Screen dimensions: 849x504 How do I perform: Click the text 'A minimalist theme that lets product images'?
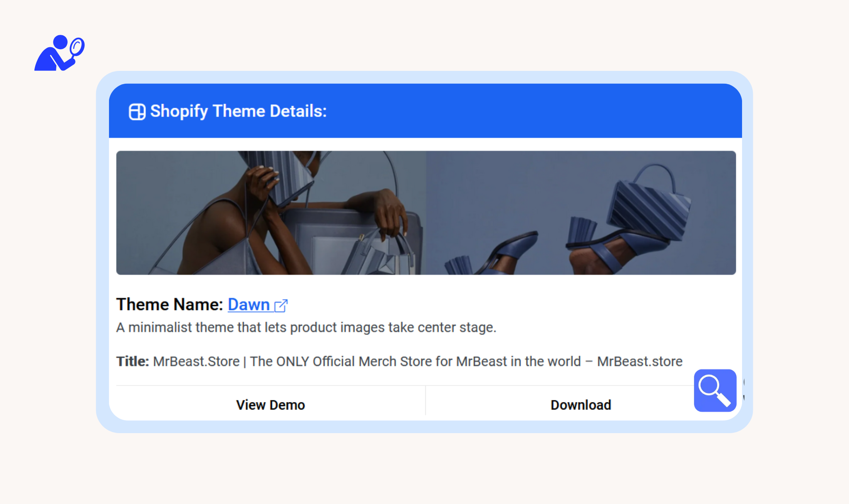[x=251, y=327]
